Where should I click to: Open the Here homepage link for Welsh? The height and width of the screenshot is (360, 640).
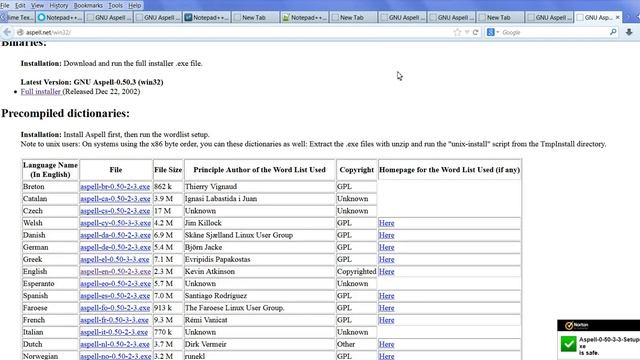click(x=387, y=223)
